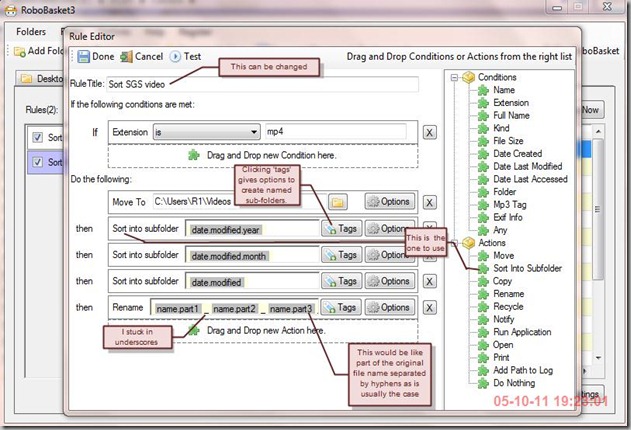This screenshot has height=430, width=631.
Task: Click the mp4 extension value field
Action: [x=336, y=132]
